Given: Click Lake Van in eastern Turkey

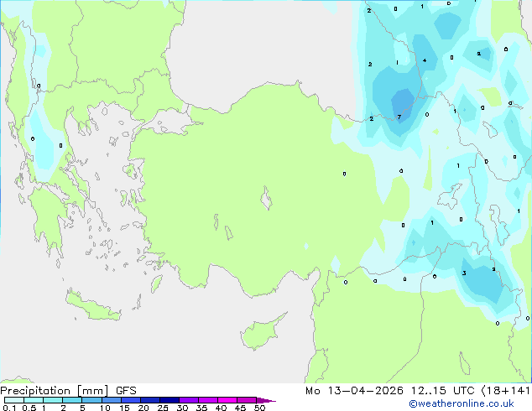Looking at the screenshot, I should coord(450,196).
